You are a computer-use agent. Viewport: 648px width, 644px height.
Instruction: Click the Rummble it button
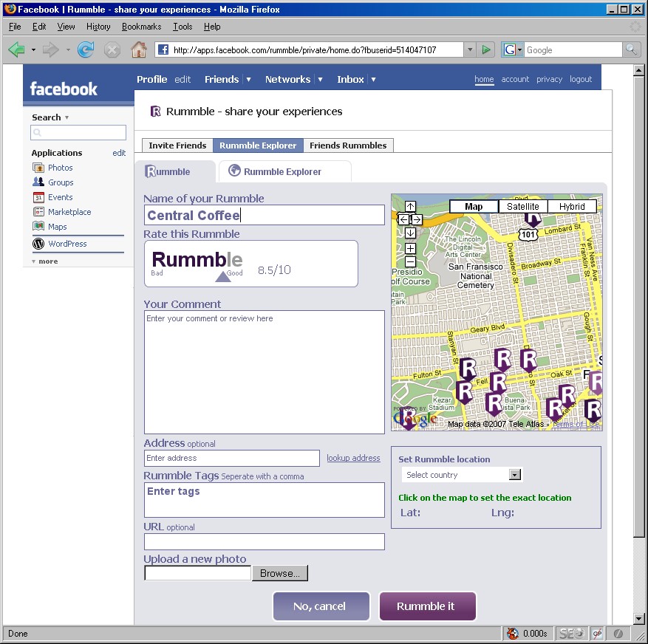[x=427, y=606]
